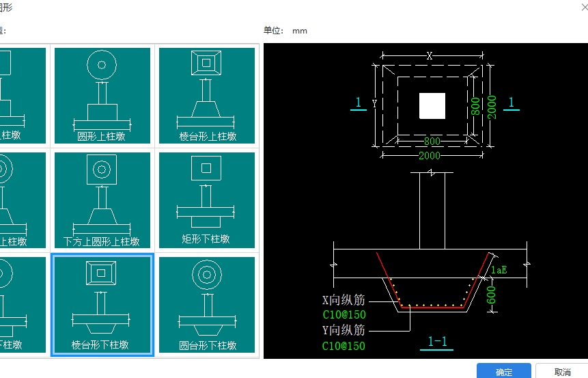Viewport: 588px width, 378px height.
Task: Edit the vertical 2000 dimension on the right
Action: (x=492, y=107)
